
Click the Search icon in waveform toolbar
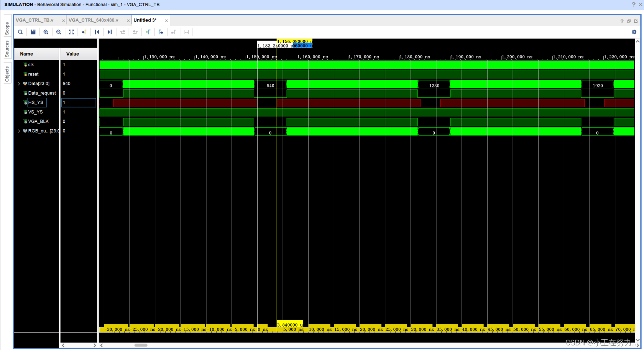click(20, 32)
